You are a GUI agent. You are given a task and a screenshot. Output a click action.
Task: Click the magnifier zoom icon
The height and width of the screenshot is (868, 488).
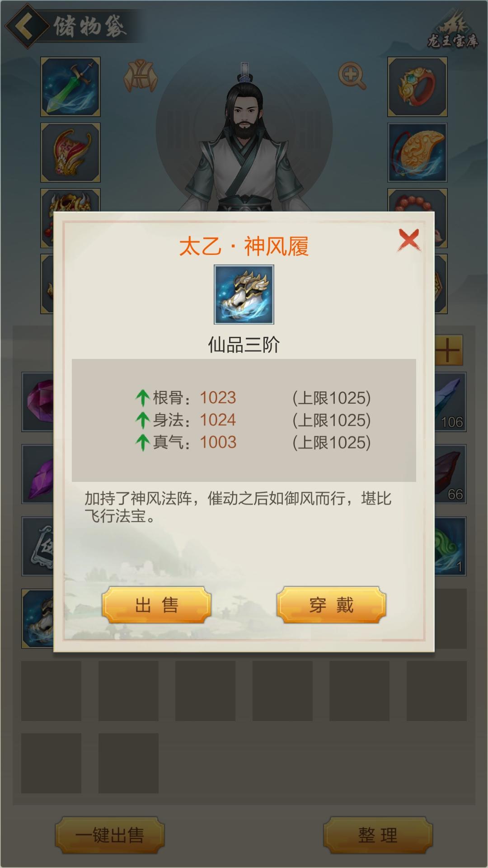352,76
